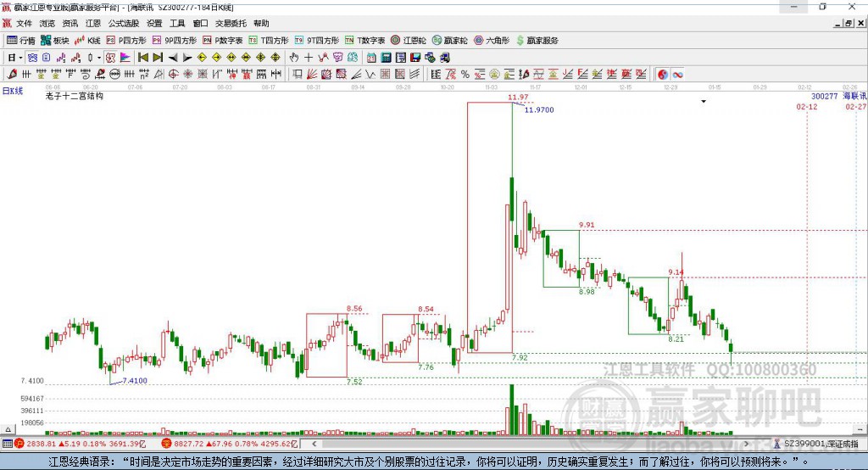Select the crosshair cursor tool
Screen dimensions: 868x470
coord(309,58)
